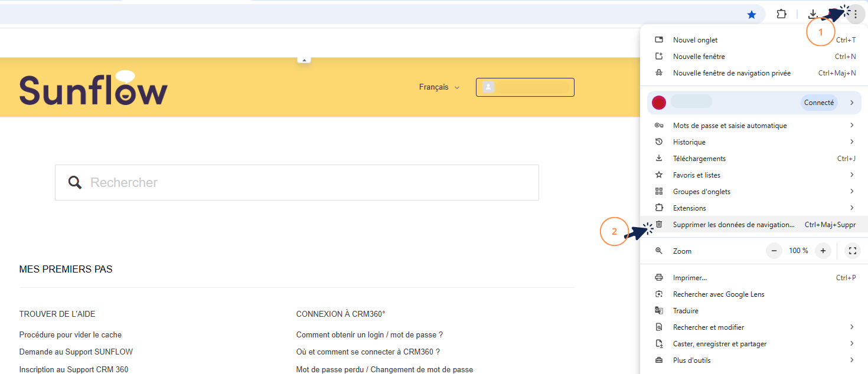Viewport: 868px width, 374px height.
Task: Collapse the header with small up arrow
Action: pyautogui.click(x=304, y=60)
